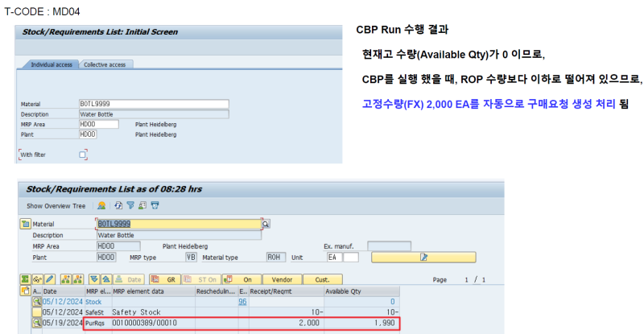Image resolution: width=644 pixels, height=334 pixels.
Task: Click the 1,990 Available Qty value
Action: (x=385, y=323)
